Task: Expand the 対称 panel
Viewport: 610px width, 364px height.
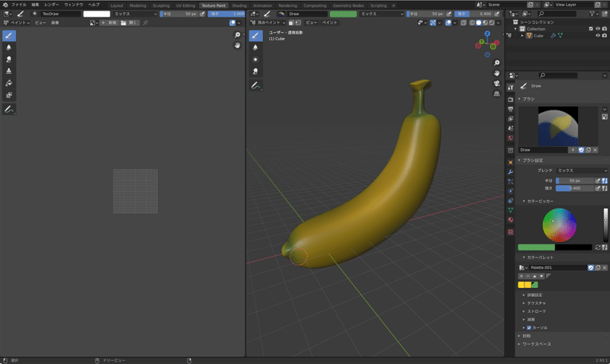Action: pos(526,336)
